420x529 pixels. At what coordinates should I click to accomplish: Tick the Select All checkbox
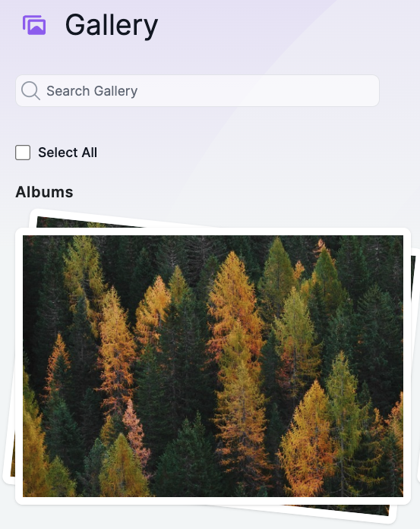[23, 153]
